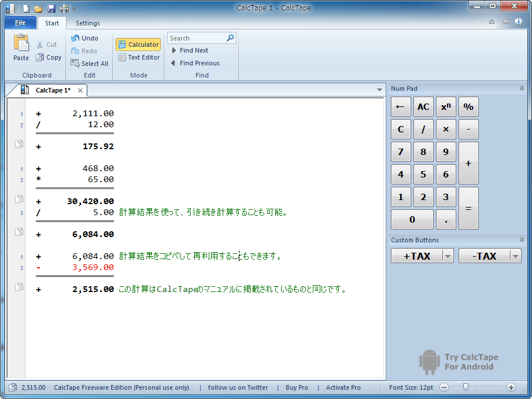The image size is (532, 399).
Task: Copy the 30,420.00 result using its margin icon
Action: coord(19,199)
